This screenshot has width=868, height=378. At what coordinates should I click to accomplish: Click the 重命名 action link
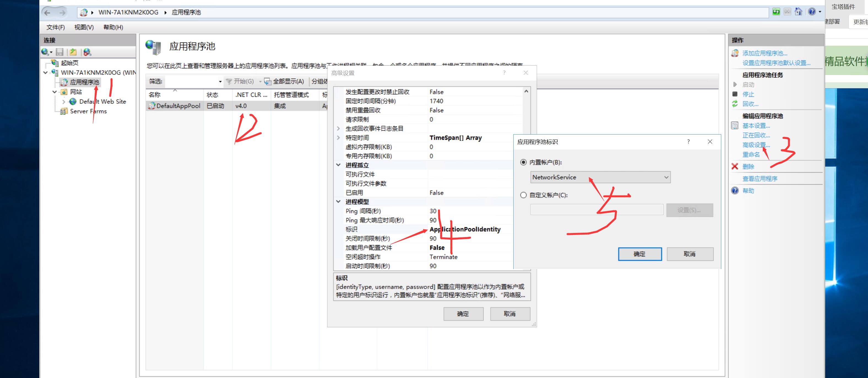coord(751,155)
